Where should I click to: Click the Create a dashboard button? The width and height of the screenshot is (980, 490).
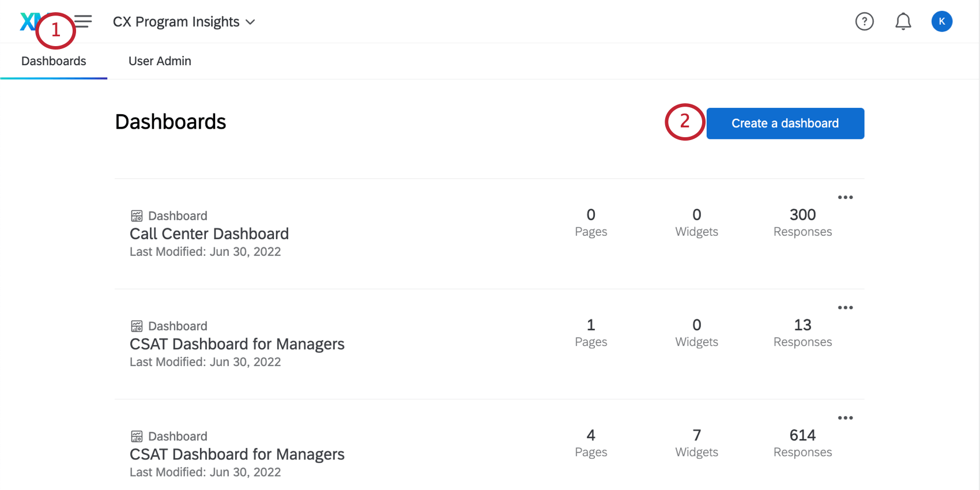(785, 123)
